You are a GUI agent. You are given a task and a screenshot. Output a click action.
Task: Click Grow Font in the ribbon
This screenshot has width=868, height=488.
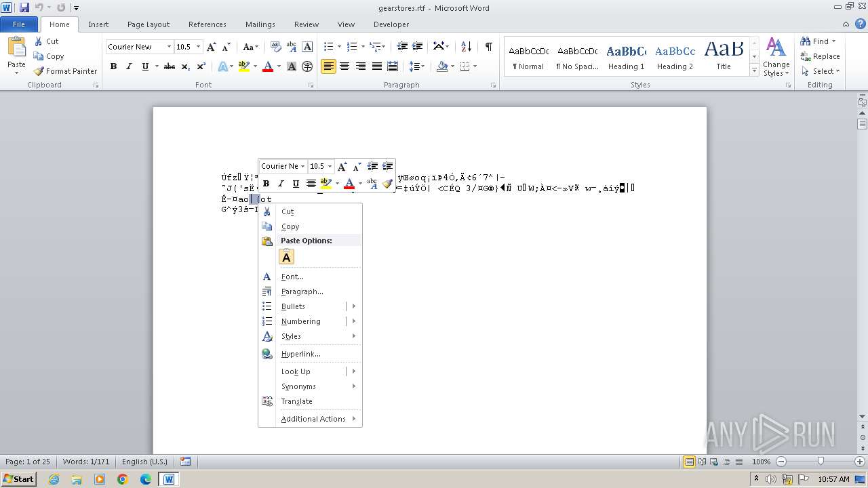(212, 47)
